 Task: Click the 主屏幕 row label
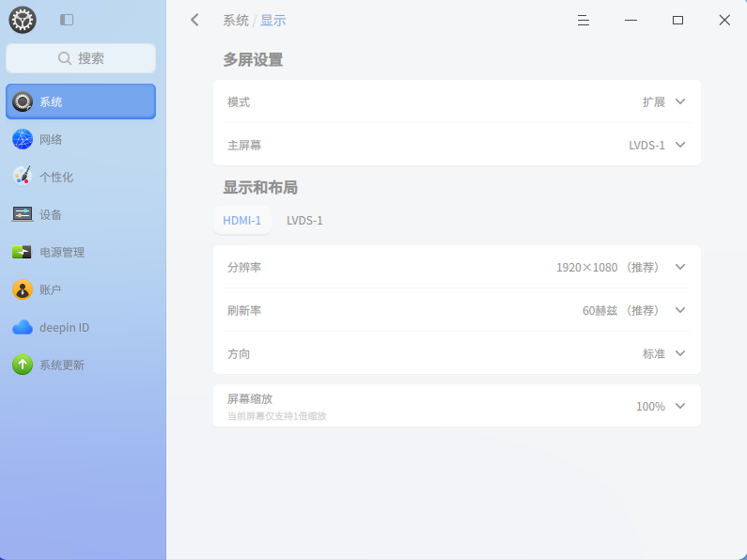point(244,146)
